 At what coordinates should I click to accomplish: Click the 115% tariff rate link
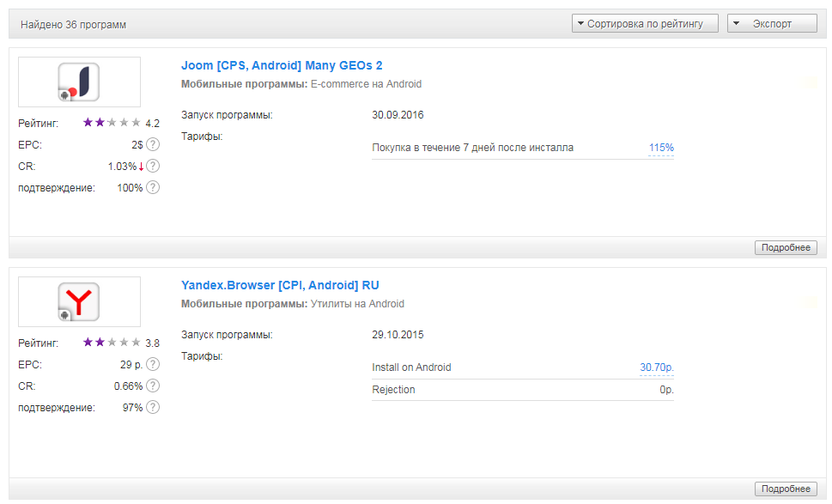[x=661, y=148]
